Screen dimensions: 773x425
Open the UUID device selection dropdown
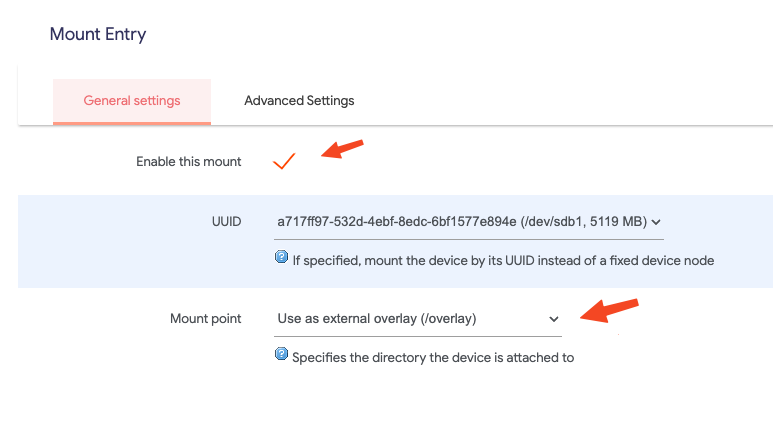point(462,221)
